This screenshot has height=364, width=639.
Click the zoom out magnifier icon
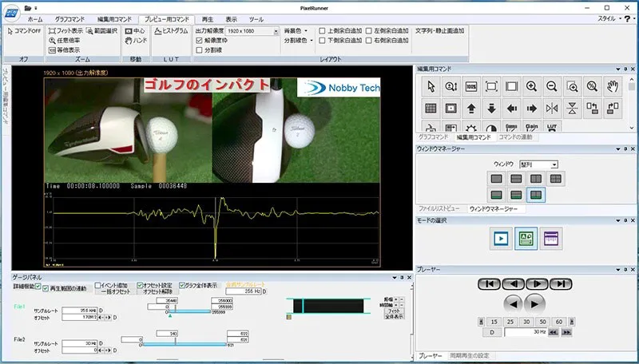click(552, 86)
